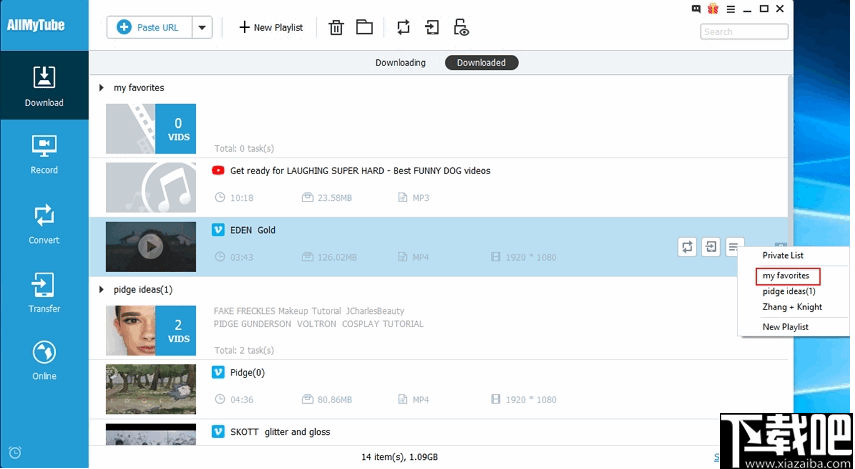Click the pidge ideas 2 VIDS thumbnail

coord(151,330)
